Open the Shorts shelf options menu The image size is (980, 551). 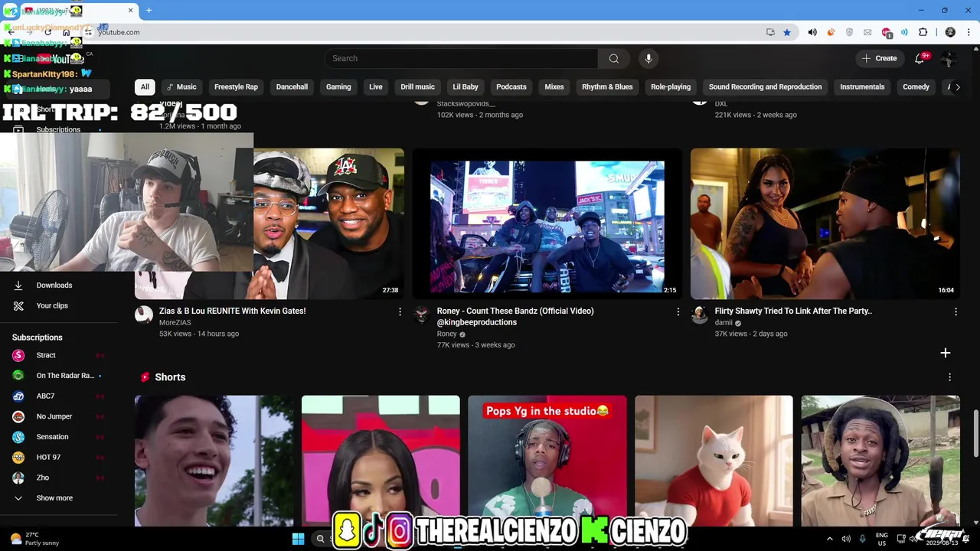(950, 377)
